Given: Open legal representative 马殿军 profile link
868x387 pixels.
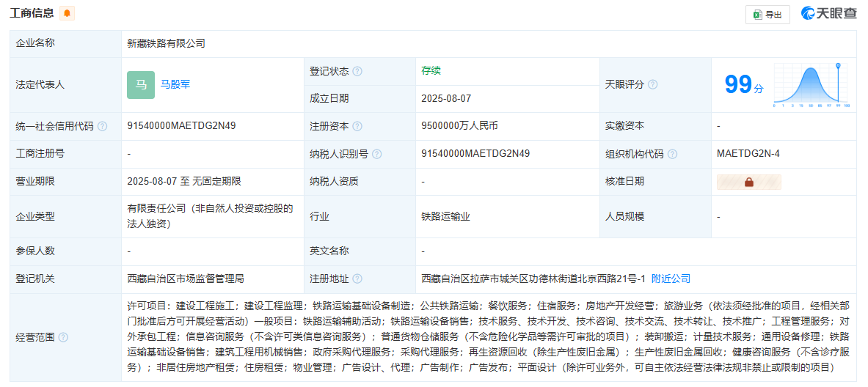Looking at the screenshot, I should pyautogui.click(x=175, y=84).
